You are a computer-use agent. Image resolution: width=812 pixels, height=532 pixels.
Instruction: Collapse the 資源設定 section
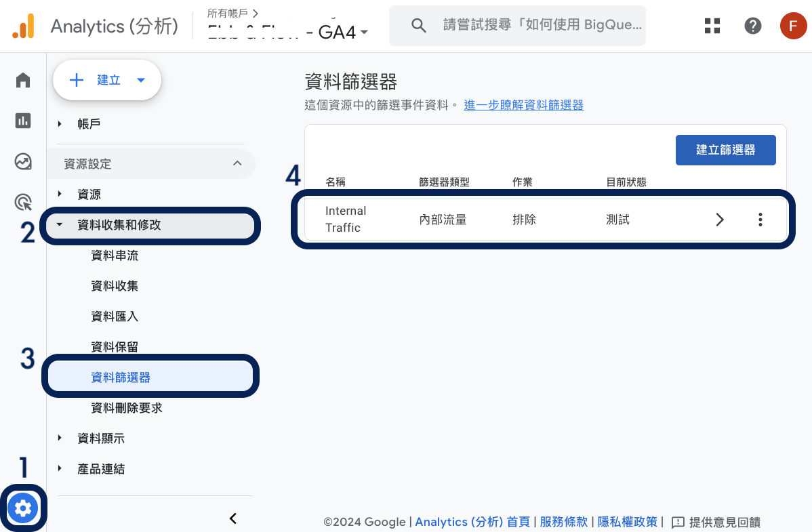point(237,163)
